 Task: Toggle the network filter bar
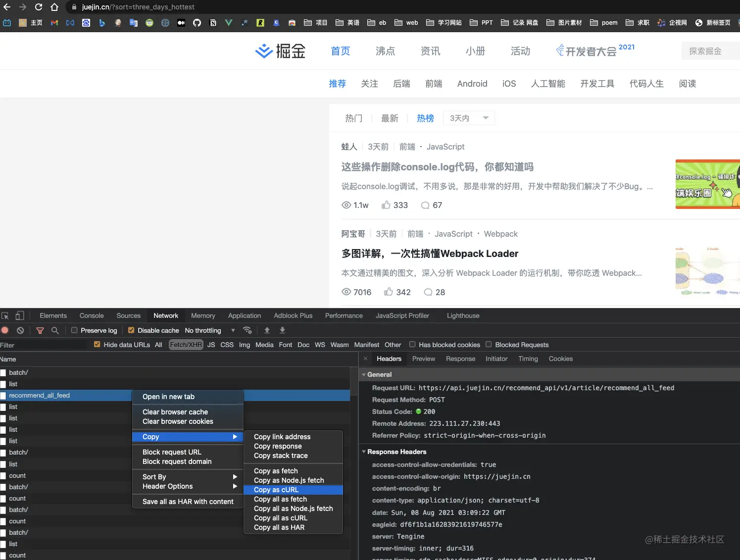tap(40, 330)
